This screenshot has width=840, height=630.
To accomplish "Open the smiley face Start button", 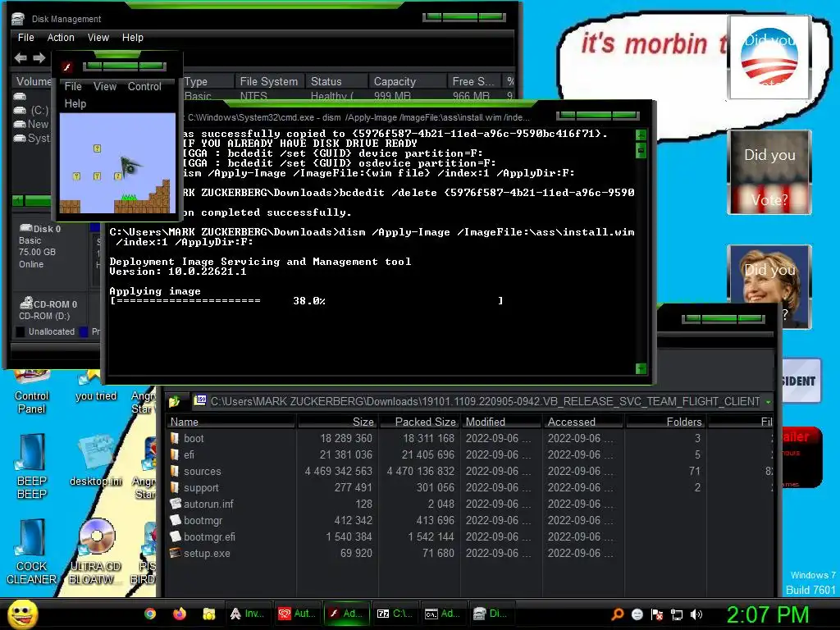I will coord(22,614).
